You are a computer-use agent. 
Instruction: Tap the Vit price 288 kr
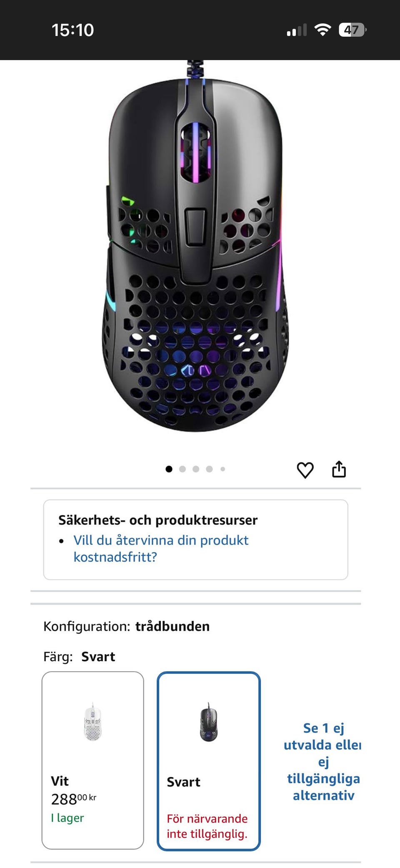pyautogui.click(x=74, y=799)
